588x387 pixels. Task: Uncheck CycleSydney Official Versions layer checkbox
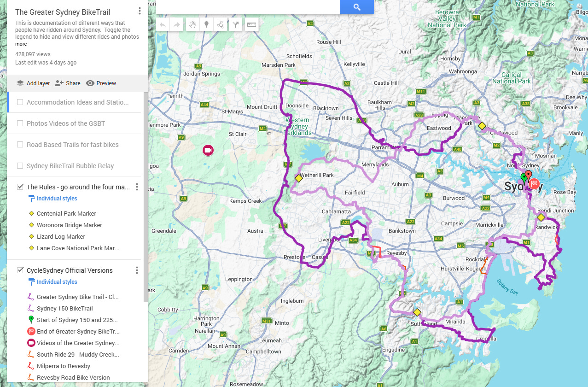(x=20, y=270)
